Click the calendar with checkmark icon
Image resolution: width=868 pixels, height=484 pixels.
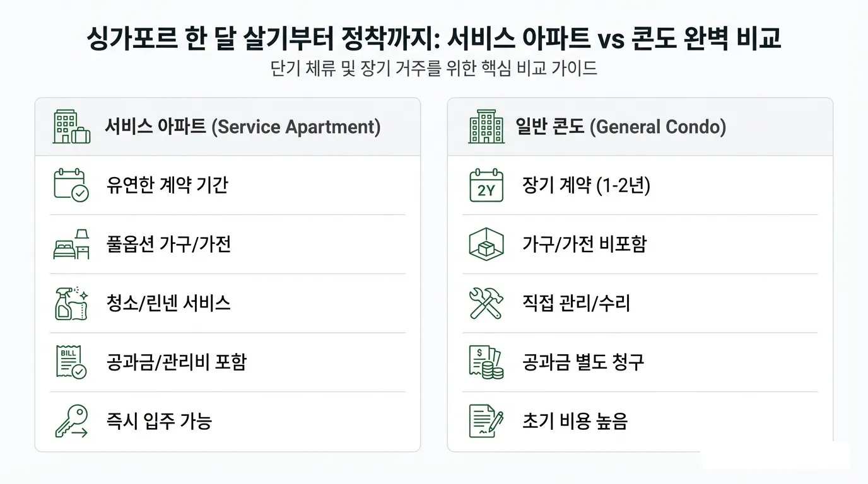click(71, 185)
